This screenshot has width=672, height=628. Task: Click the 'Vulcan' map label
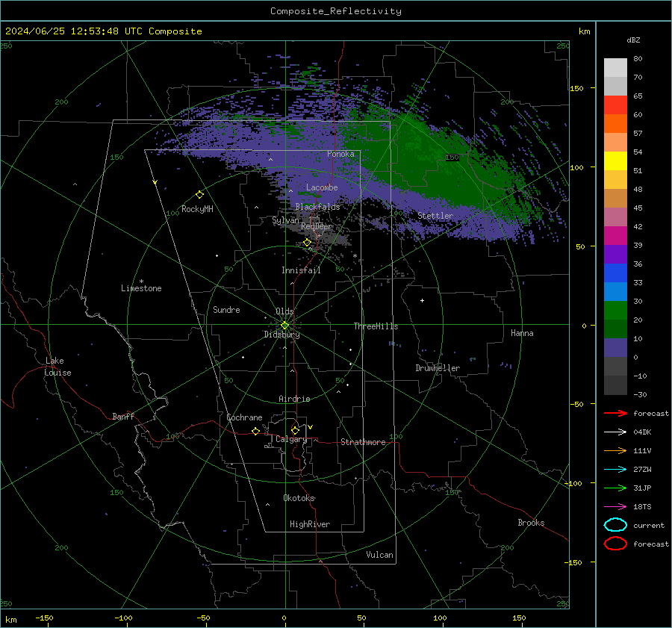pos(380,555)
